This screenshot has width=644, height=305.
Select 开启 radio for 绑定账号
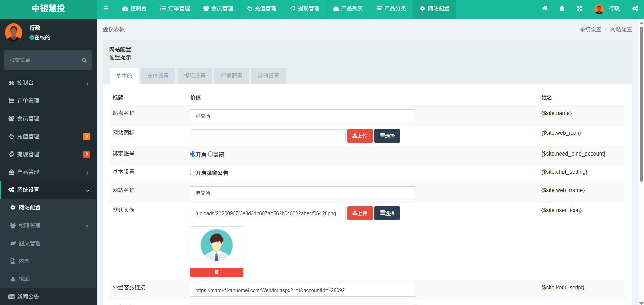(x=193, y=154)
